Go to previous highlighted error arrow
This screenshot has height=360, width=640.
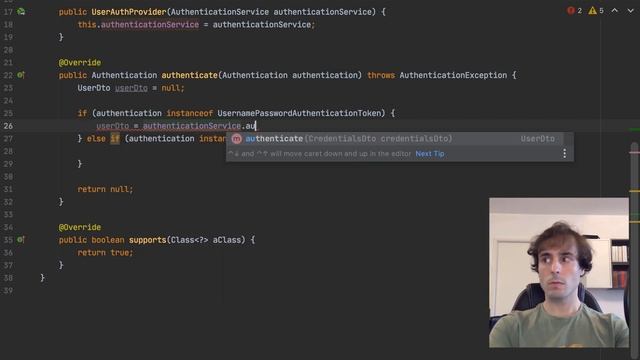pos(615,11)
